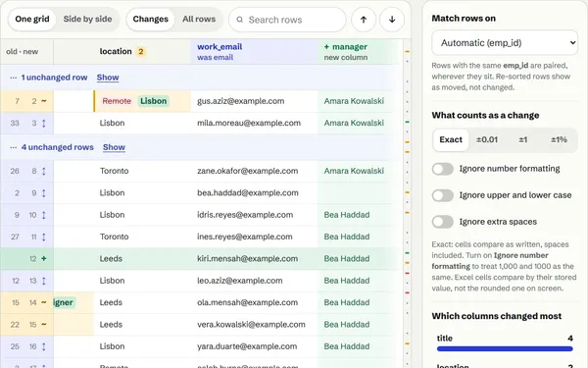
Task: Click the moved arrow icon on idris.reyes row
Action: point(44,215)
